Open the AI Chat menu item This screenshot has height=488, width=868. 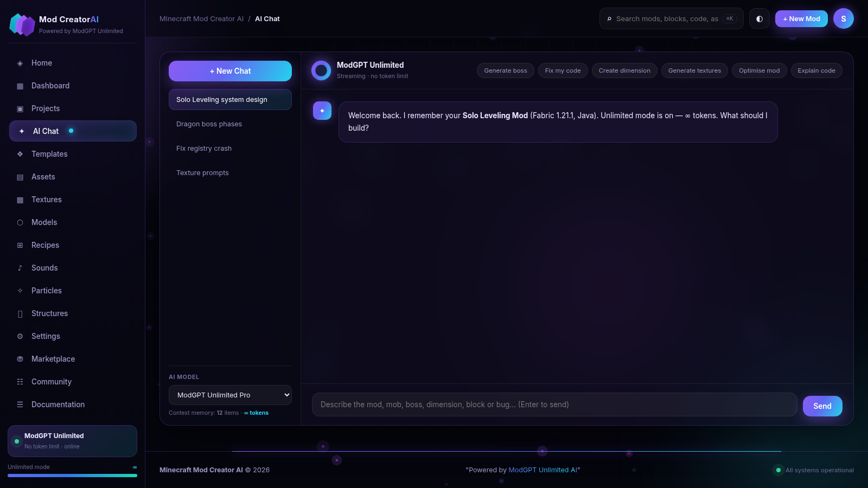click(x=73, y=131)
